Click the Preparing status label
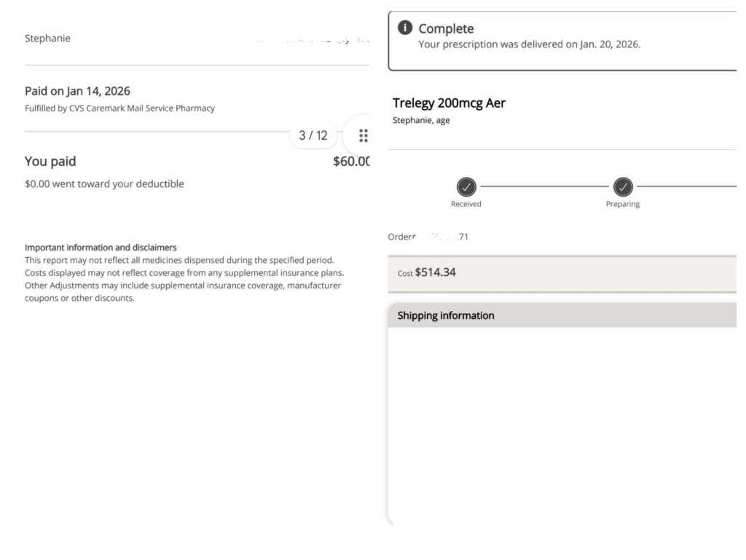Screen dimensions: 746x560 622,204
